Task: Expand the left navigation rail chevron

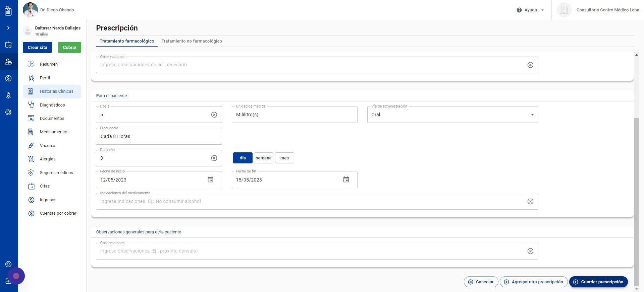Action: click(8, 28)
